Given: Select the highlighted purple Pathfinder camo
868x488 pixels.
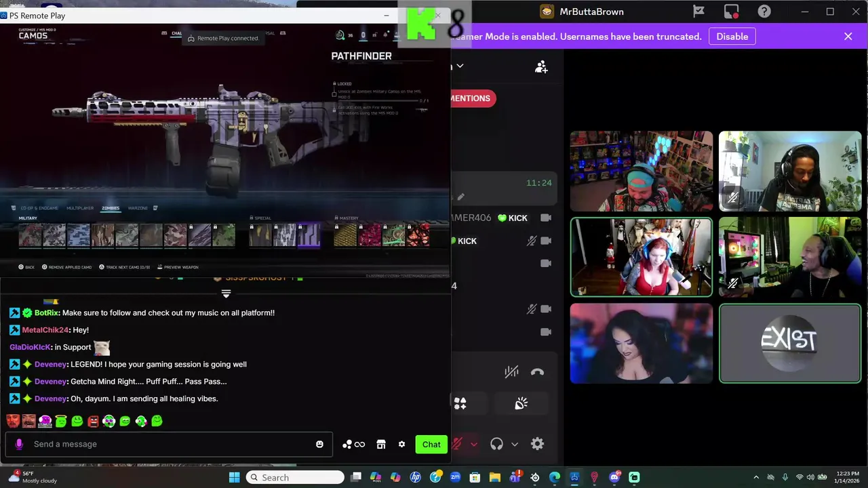Looking at the screenshot, I should pos(309,235).
